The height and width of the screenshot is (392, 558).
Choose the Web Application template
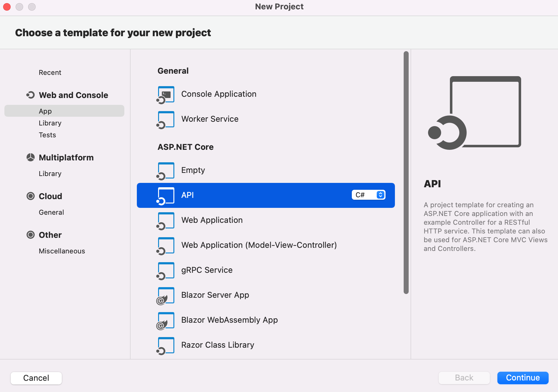coord(266,220)
